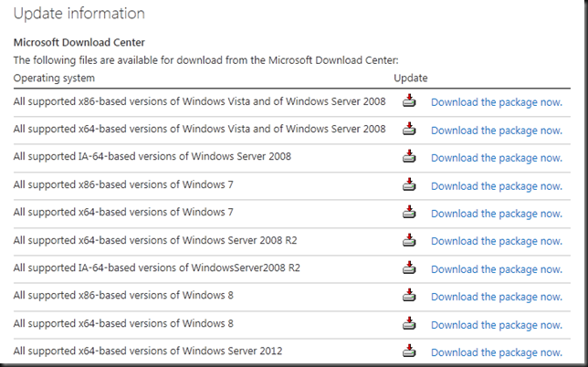Click text 'All supported x64-based versions of Windows 7'
This screenshot has height=367, width=588.
pyautogui.click(x=123, y=212)
